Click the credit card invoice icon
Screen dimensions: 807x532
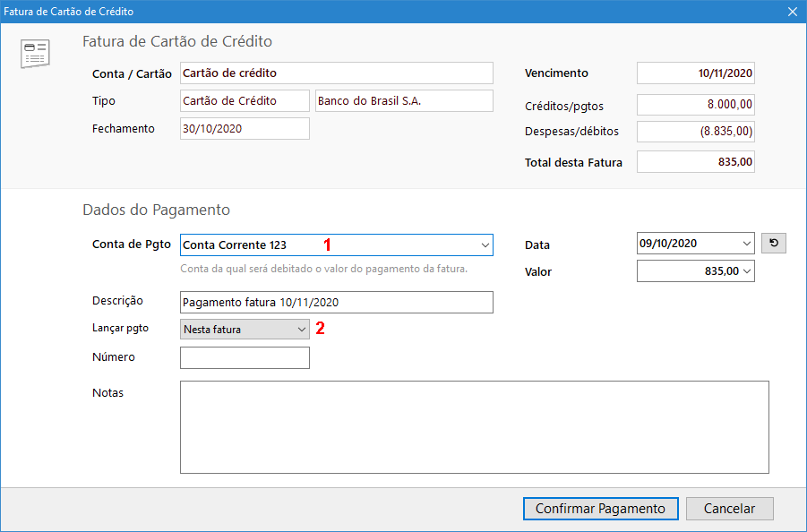35,54
